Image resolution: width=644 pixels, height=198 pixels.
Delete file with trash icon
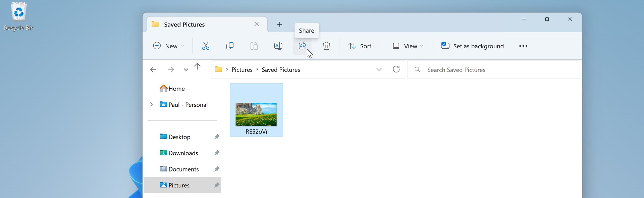pos(326,46)
